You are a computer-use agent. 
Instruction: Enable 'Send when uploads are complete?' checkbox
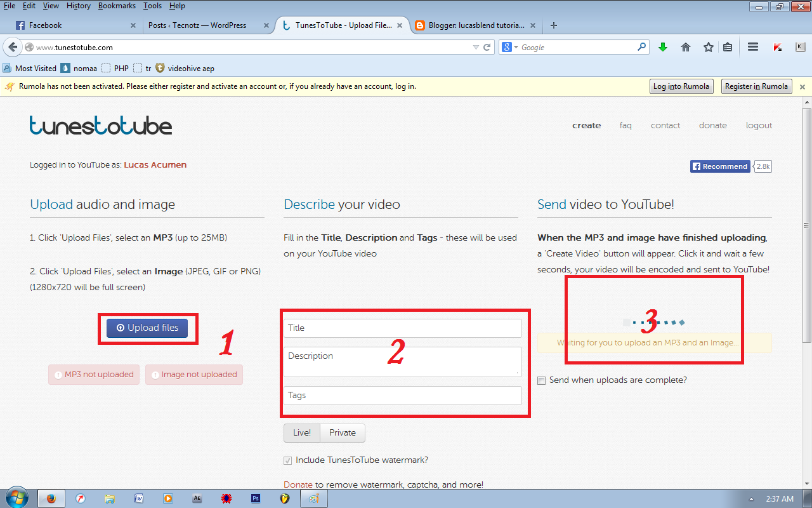(x=541, y=380)
